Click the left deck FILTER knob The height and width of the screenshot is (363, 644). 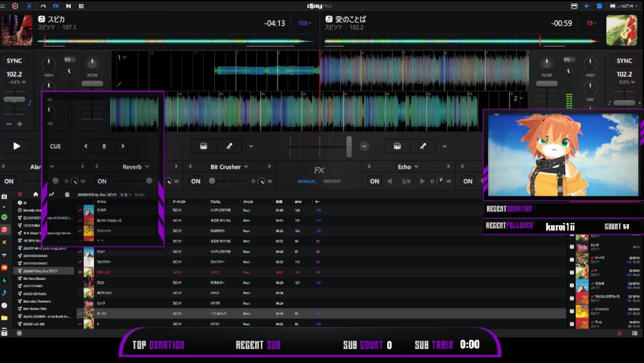(92, 64)
